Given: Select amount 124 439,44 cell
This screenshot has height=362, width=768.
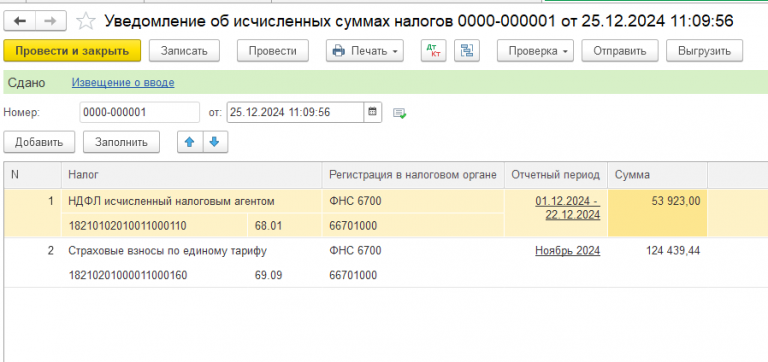Looking at the screenshot, I should coord(657,263).
